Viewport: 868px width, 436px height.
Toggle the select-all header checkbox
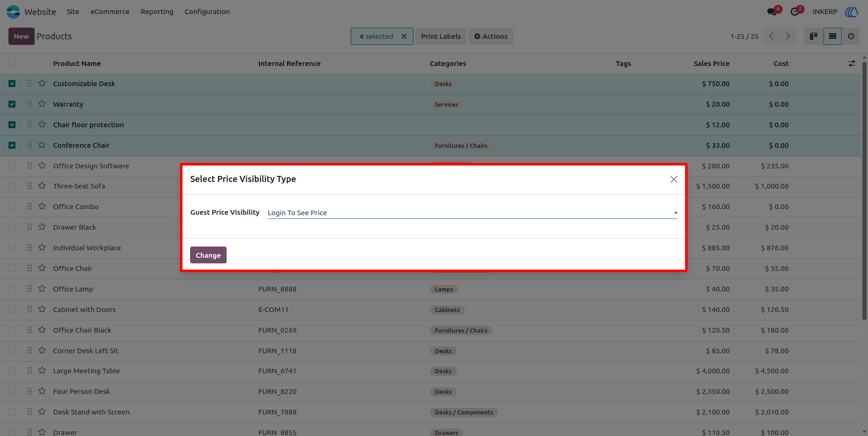pyautogui.click(x=12, y=64)
